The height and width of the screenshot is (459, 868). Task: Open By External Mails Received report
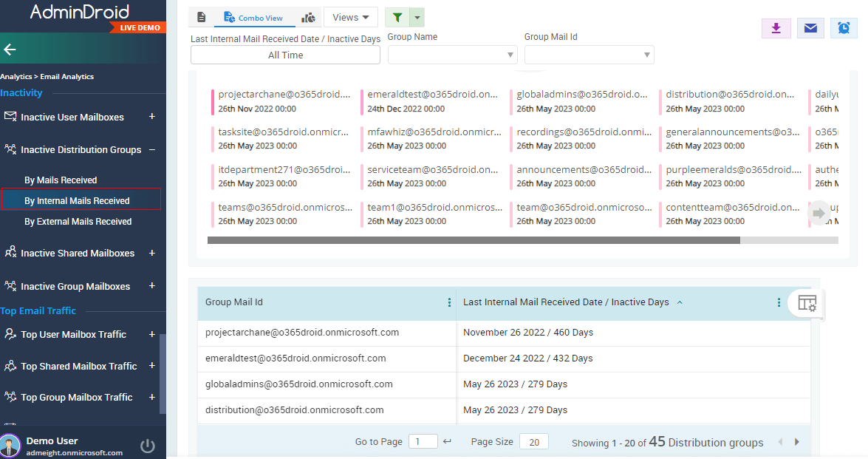click(78, 222)
